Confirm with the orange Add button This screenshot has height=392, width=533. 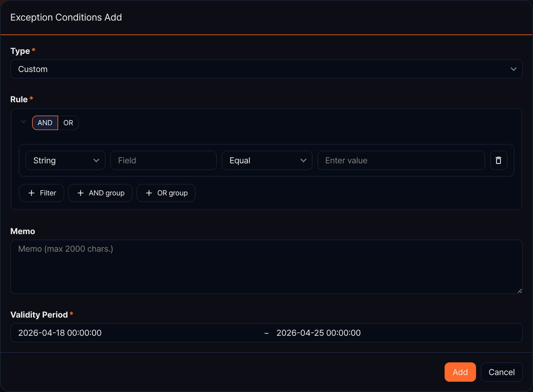point(460,372)
